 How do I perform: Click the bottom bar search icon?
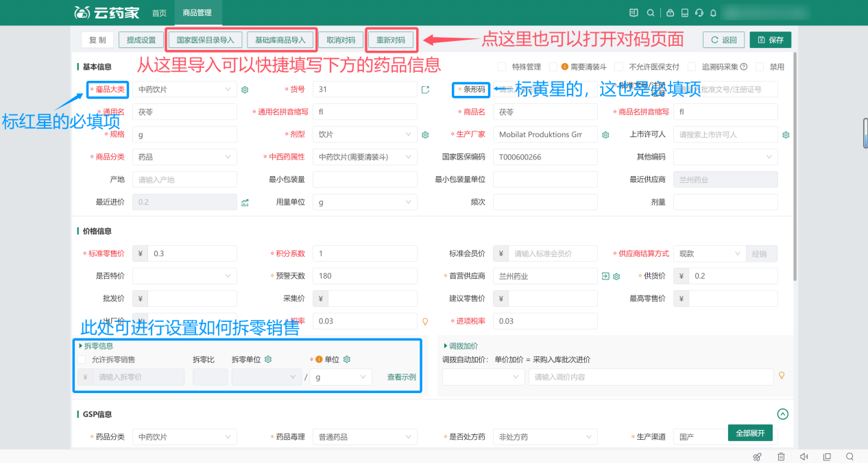click(x=849, y=457)
